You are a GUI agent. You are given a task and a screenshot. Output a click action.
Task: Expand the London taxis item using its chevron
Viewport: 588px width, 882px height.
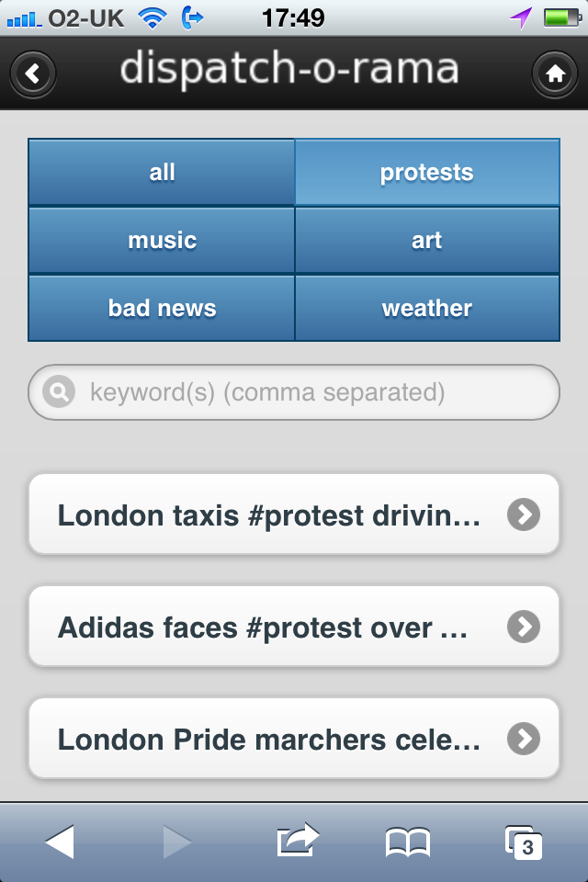(x=524, y=514)
